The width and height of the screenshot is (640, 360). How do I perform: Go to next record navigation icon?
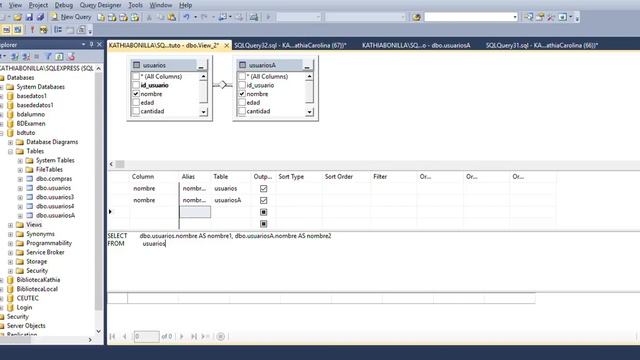[182, 336]
